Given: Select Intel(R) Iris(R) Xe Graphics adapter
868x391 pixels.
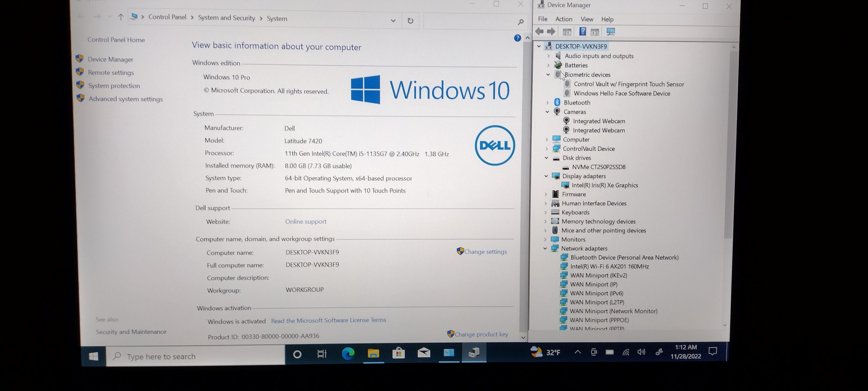Looking at the screenshot, I should (x=605, y=185).
